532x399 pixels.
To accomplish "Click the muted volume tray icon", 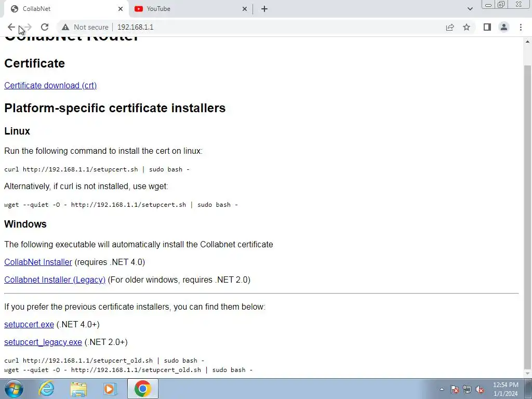I will (x=480, y=389).
